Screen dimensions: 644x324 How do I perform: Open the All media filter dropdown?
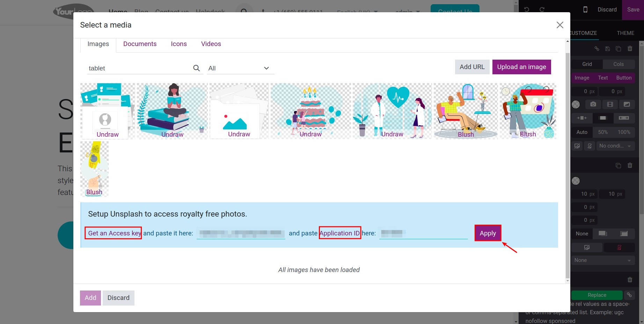click(x=240, y=68)
